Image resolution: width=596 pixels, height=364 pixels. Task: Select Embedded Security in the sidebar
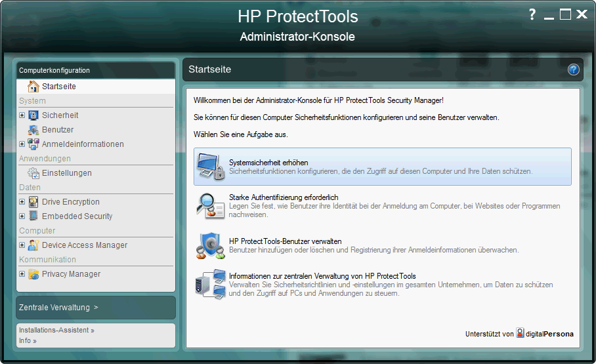(x=77, y=216)
